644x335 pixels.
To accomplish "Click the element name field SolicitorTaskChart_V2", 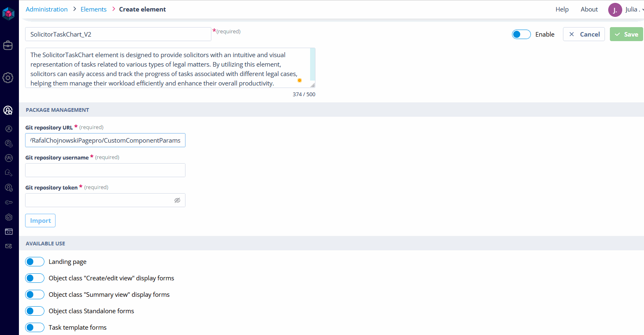I will (118, 34).
